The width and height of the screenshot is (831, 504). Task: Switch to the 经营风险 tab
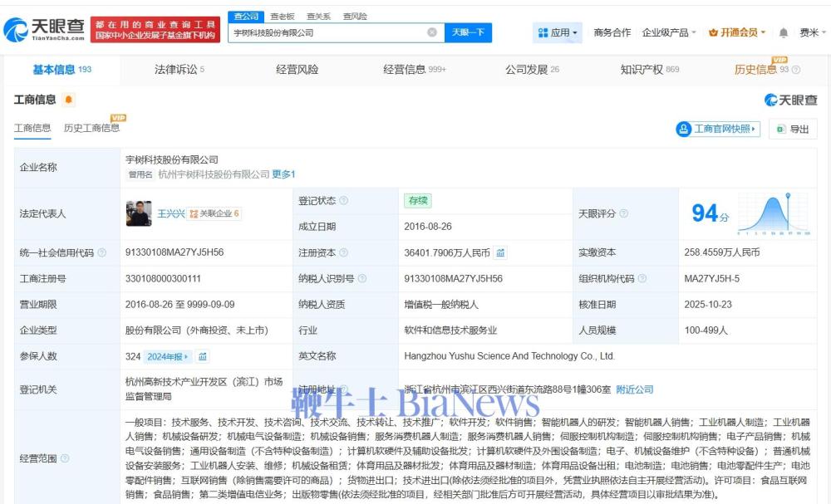pos(297,70)
